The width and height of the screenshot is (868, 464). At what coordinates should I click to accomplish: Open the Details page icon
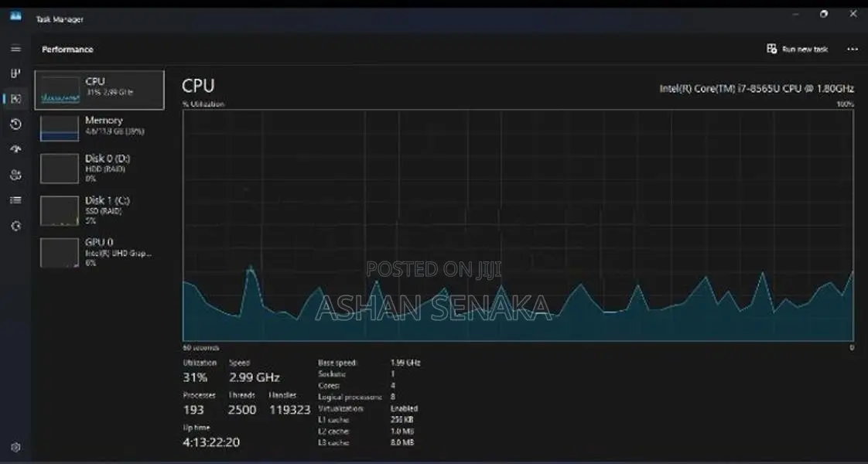coord(15,200)
